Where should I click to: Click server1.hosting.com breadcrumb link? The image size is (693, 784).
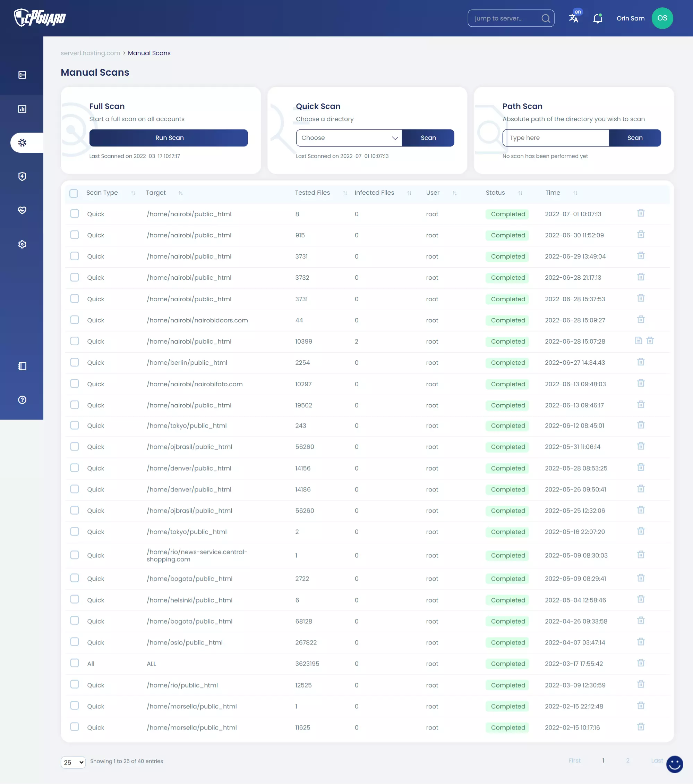tap(90, 53)
